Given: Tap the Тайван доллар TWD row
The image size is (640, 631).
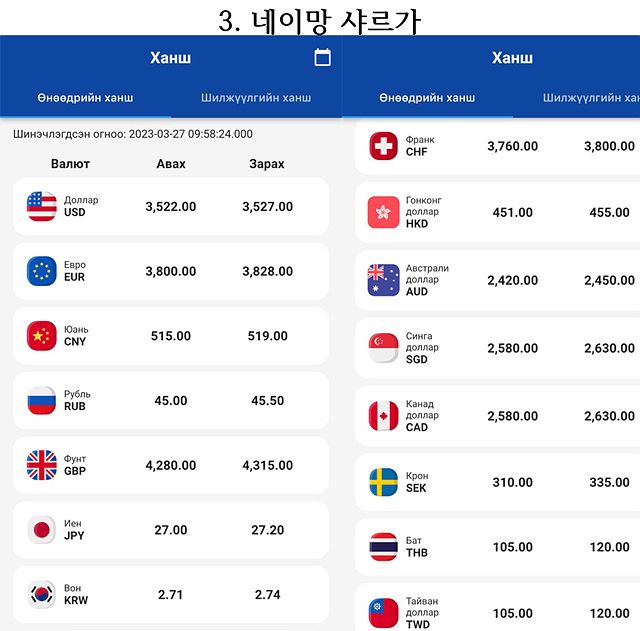Looking at the screenshot, I should tap(498, 608).
